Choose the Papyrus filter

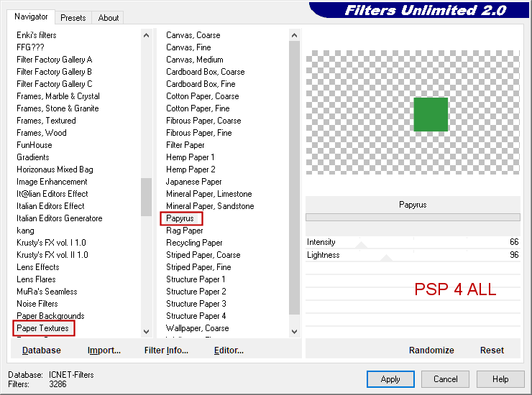180,218
